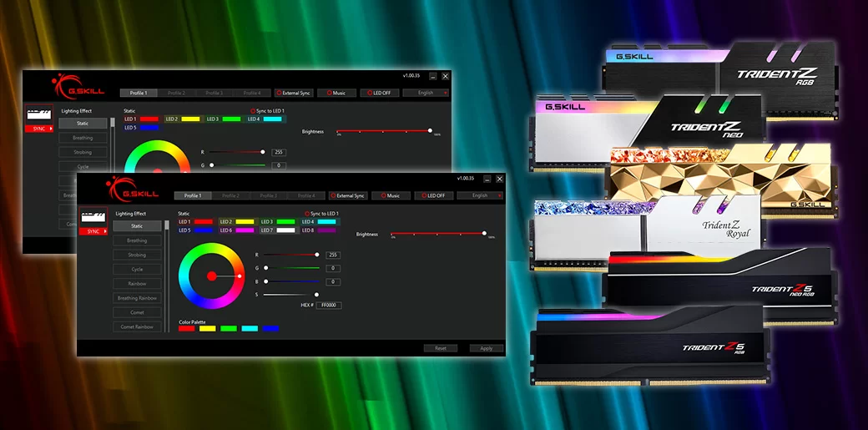Click the Reset button in front window
The width and height of the screenshot is (868, 430).
click(x=441, y=348)
